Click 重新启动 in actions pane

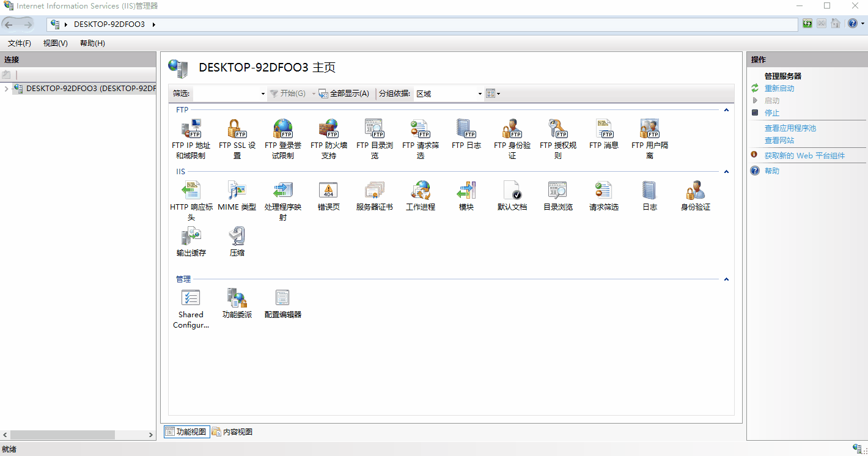pyautogui.click(x=779, y=89)
